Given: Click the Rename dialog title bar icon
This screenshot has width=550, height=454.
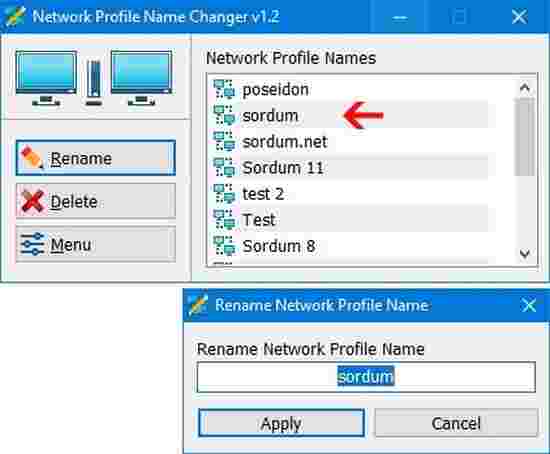Looking at the screenshot, I should point(198,305).
